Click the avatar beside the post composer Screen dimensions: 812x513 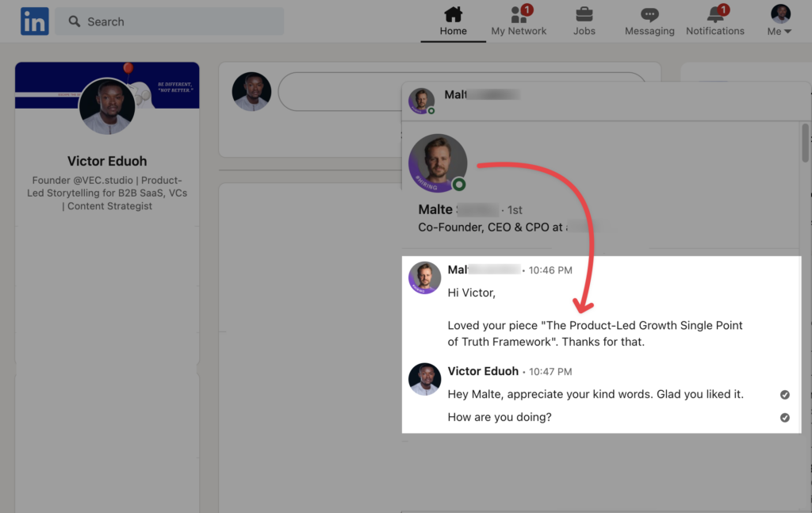tap(251, 92)
